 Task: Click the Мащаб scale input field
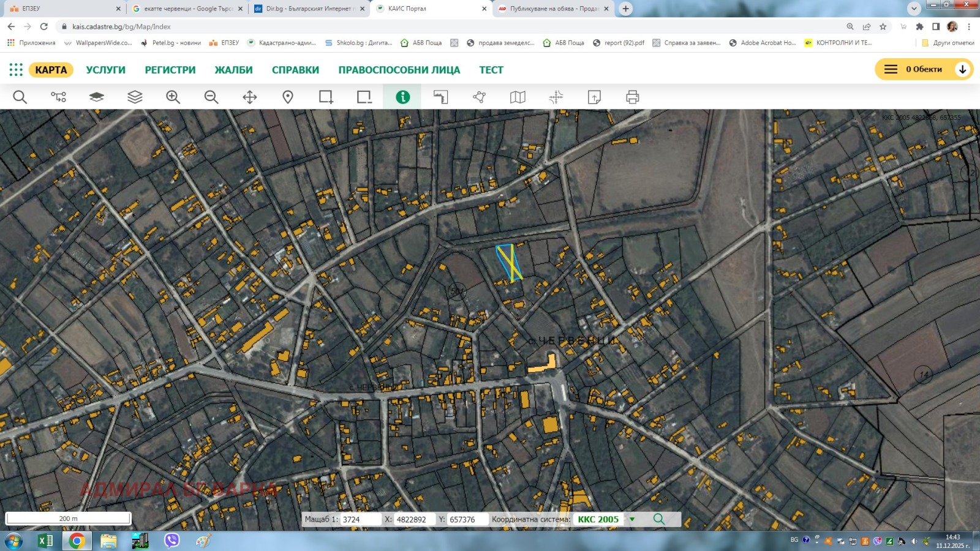(x=360, y=519)
